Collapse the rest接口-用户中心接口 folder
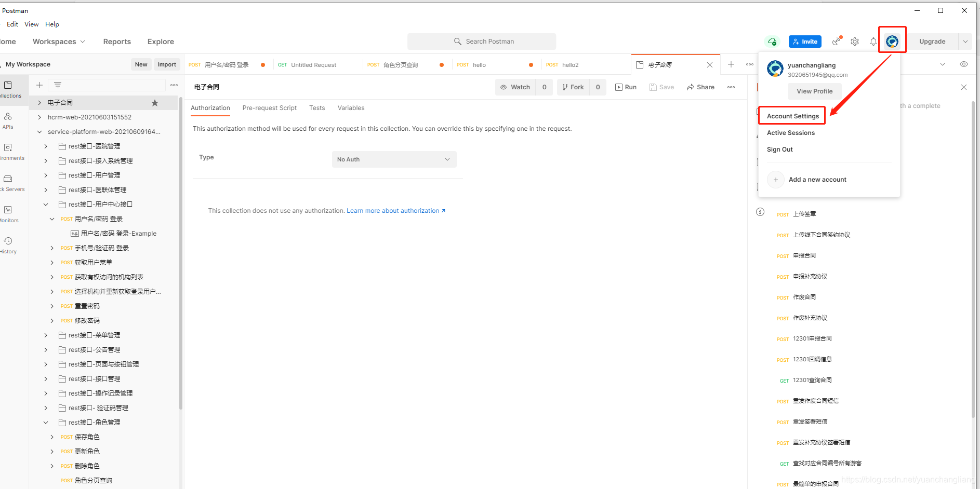 (46, 205)
